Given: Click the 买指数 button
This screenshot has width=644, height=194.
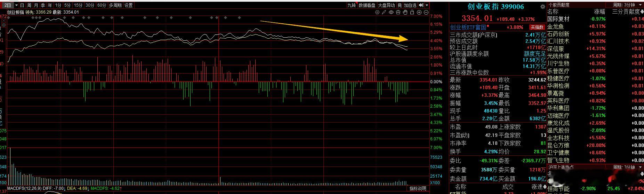Looking at the screenshot, I should (537, 27).
